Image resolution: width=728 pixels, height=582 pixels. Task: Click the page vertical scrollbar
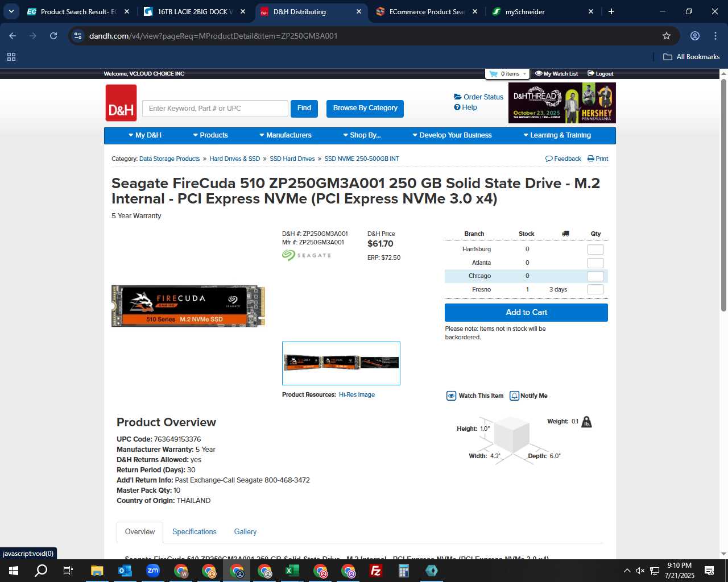coord(723,195)
